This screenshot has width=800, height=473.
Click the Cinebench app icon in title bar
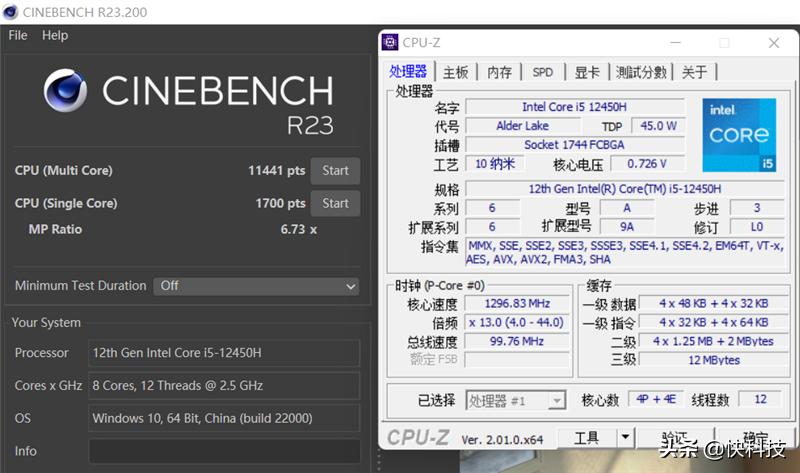point(10,12)
